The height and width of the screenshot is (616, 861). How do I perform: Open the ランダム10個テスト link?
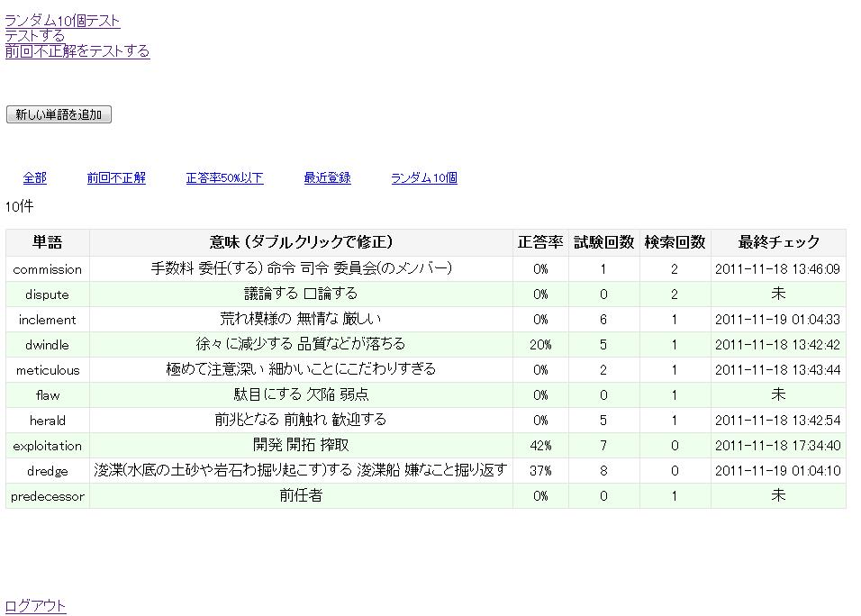(62, 21)
